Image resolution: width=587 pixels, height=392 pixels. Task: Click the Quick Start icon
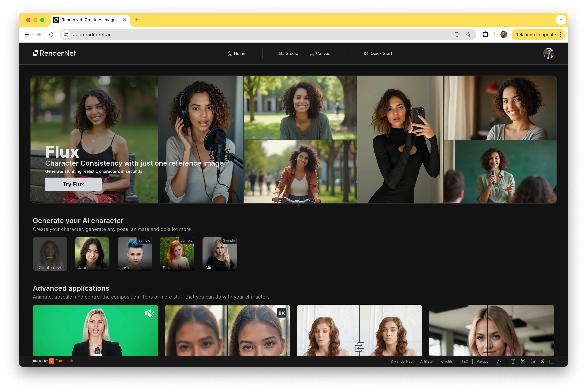[366, 53]
